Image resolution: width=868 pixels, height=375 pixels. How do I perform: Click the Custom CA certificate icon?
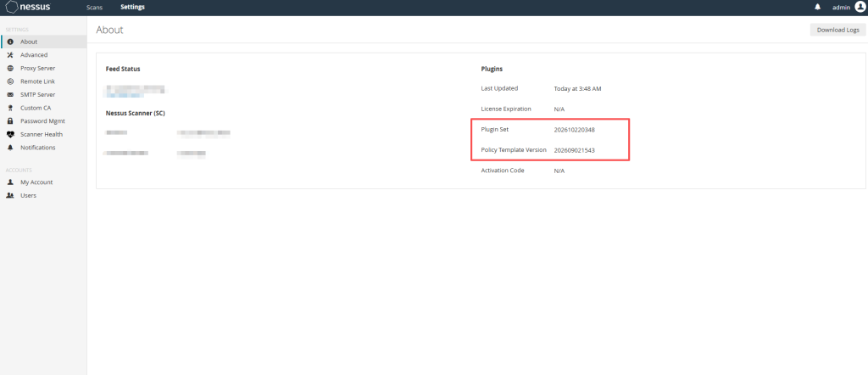click(x=10, y=108)
